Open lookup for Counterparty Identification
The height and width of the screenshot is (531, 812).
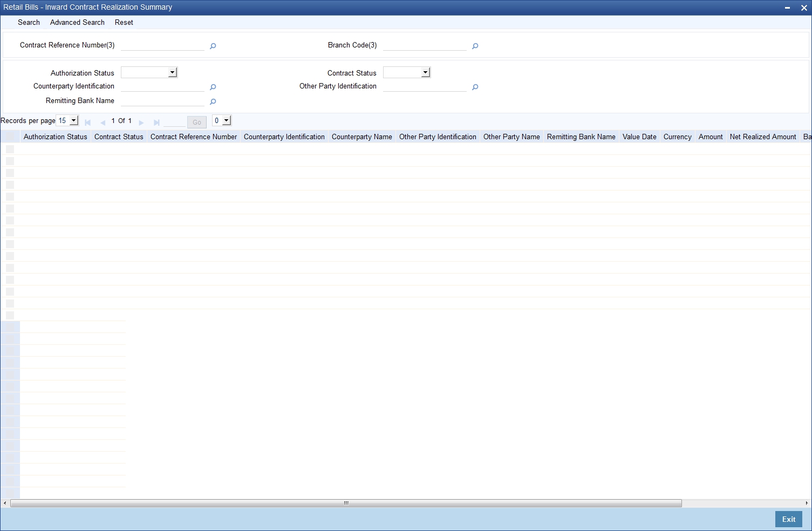(x=213, y=87)
